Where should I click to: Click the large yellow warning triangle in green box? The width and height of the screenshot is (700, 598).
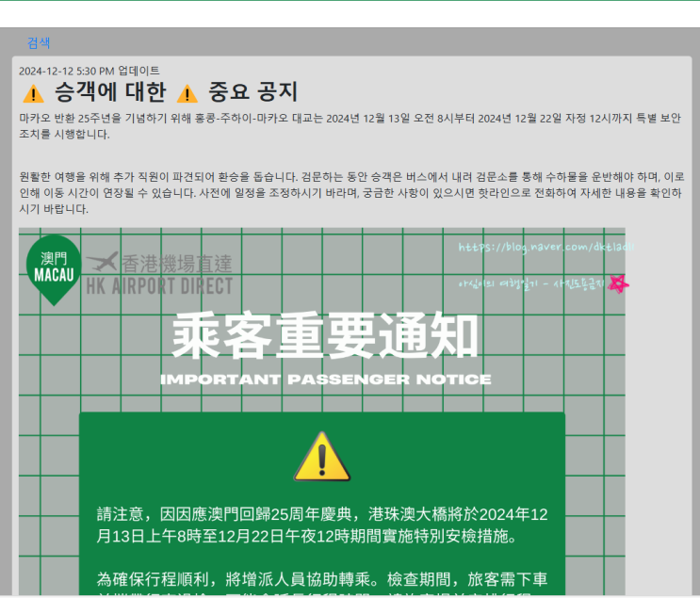[322, 457]
